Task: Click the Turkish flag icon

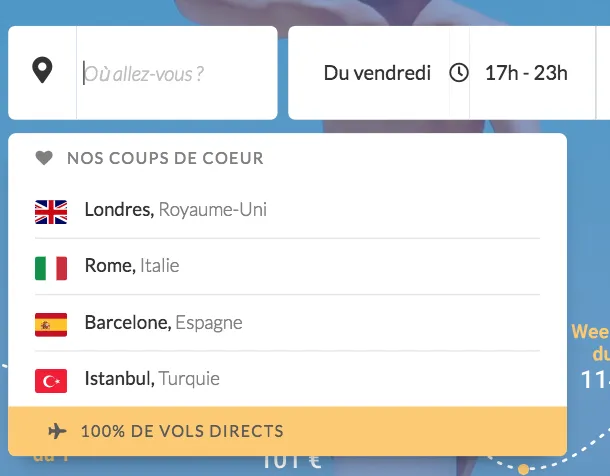Action: [x=51, y=380]
